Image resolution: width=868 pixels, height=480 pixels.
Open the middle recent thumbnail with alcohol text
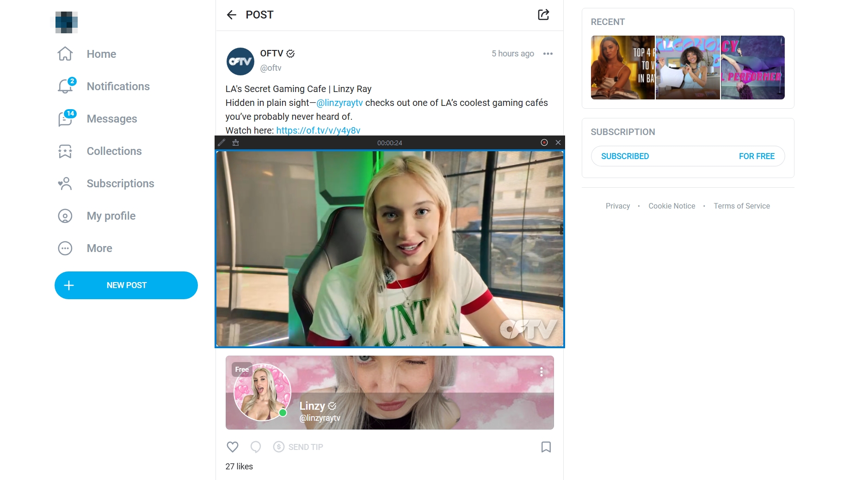pos(688,68)
